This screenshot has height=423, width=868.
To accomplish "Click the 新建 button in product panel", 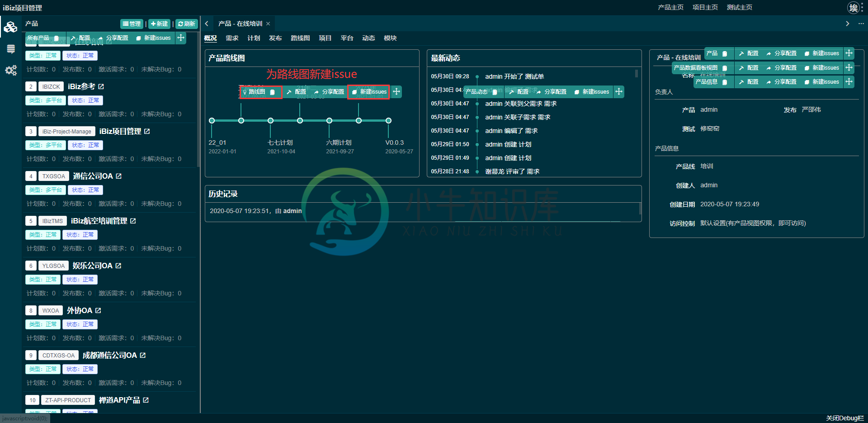I will (x=160, y=24).
